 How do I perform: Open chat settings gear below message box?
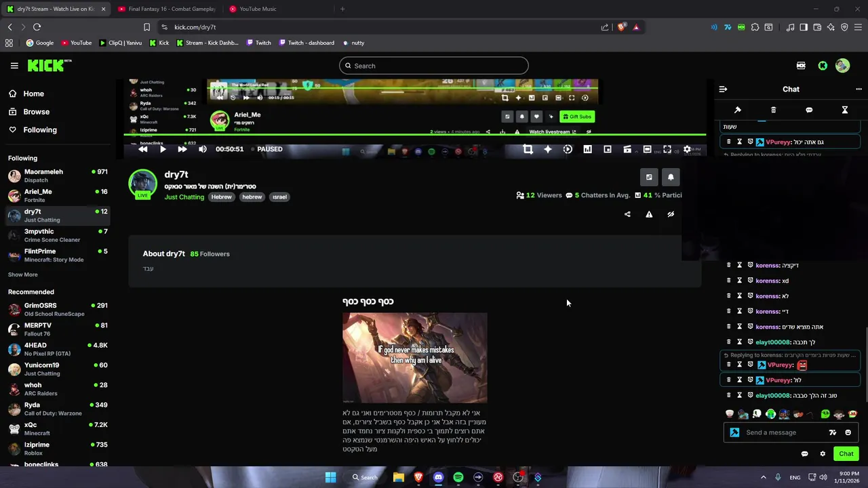pyautogui.click(x=823, y=454)
